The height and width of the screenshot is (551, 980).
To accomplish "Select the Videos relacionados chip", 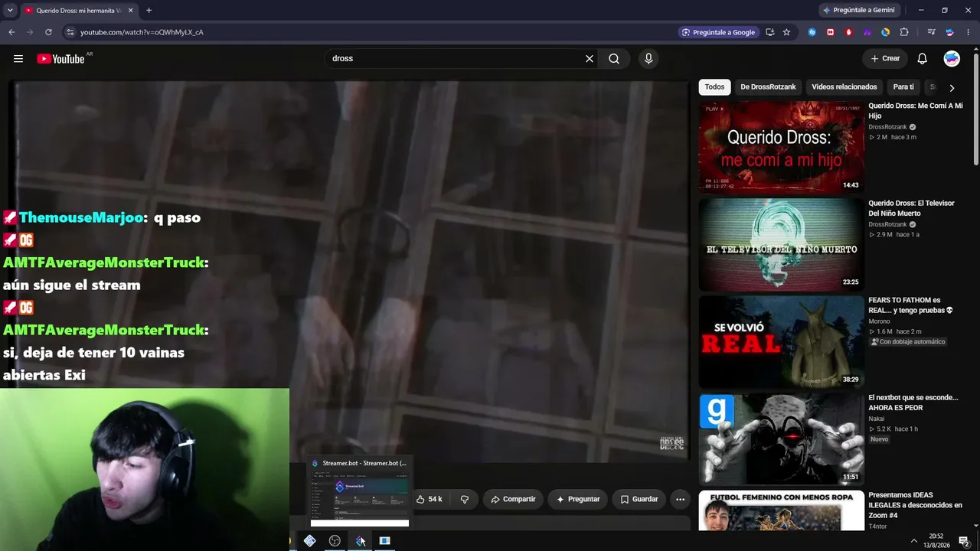I will coord(844,87).
